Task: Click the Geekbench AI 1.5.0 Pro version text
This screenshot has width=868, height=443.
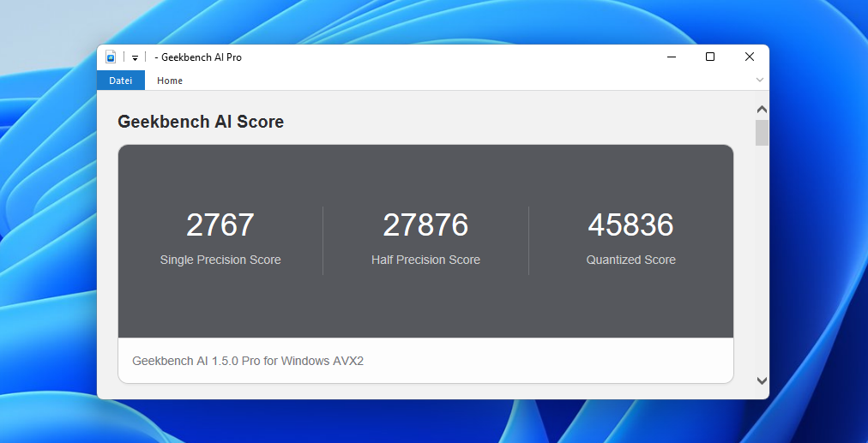Action: coord(248,361)
